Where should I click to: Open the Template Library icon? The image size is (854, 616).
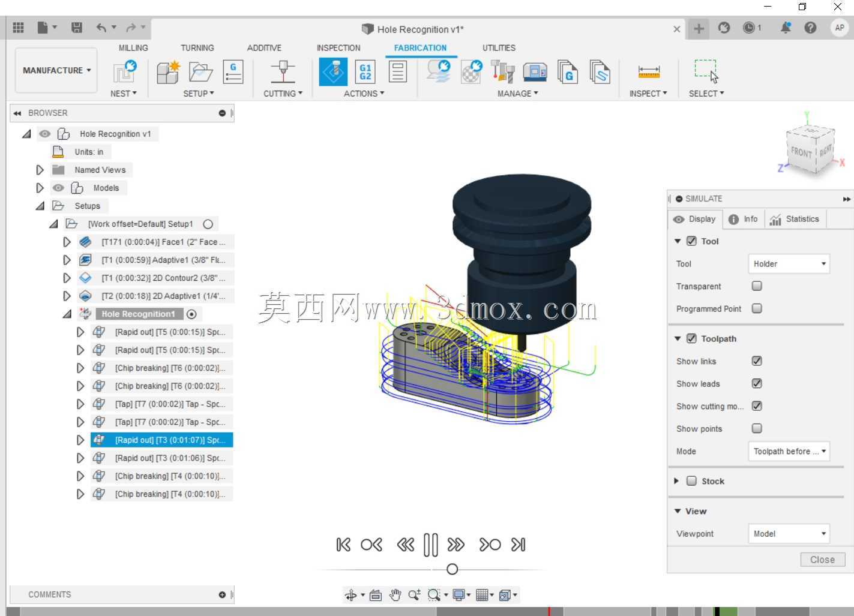[x=600, y=71]
